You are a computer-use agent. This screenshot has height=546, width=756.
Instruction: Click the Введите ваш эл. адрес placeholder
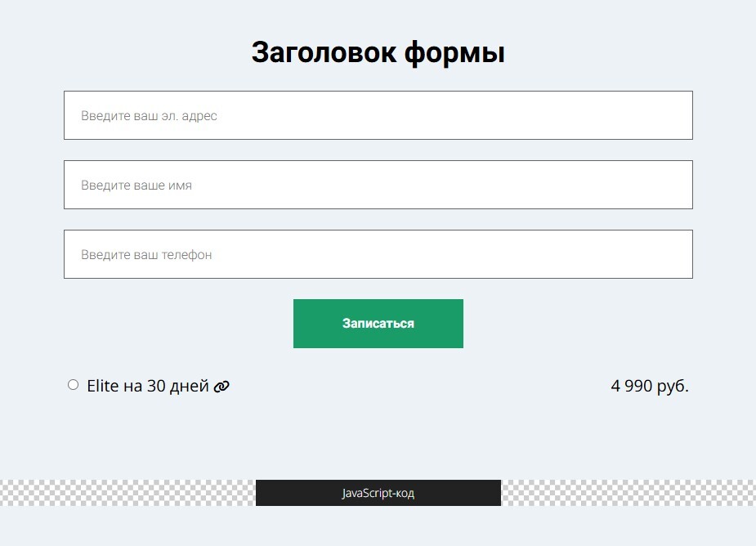(149, 116)
